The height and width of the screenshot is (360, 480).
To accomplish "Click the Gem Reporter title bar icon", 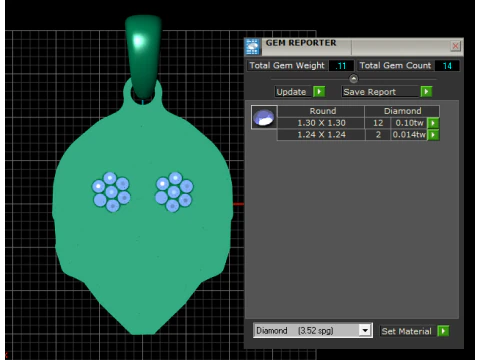I will coord(252,47).
